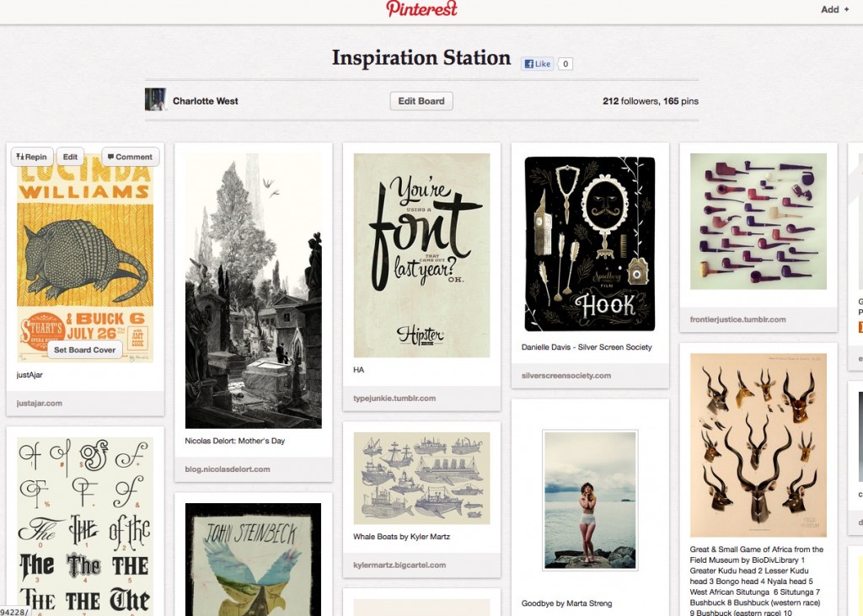Visit the silverscreensociety.com source link
863x616 pixels.
coord(566,376)
